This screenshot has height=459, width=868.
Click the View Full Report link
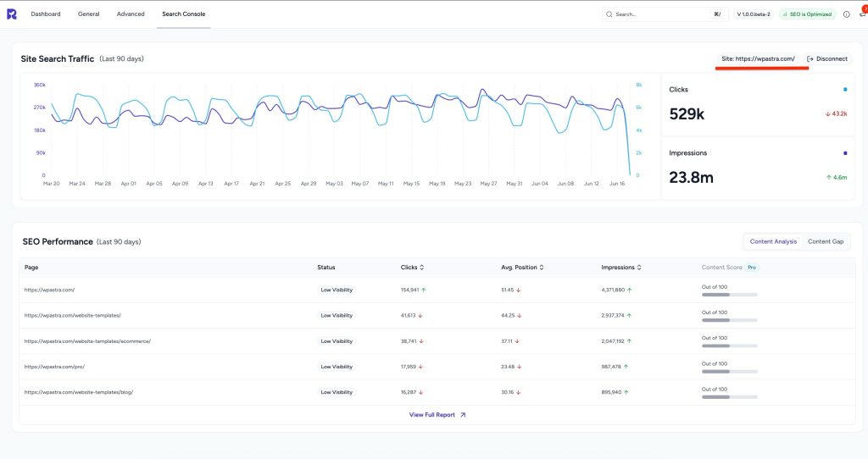pyautogui.click(x=431, y=415)
